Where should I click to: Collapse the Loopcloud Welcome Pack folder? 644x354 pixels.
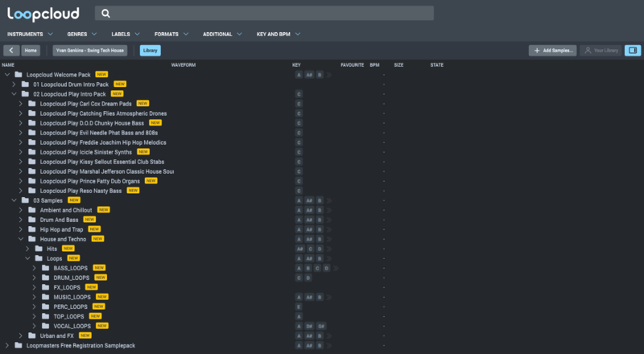[x=7, y=75]
